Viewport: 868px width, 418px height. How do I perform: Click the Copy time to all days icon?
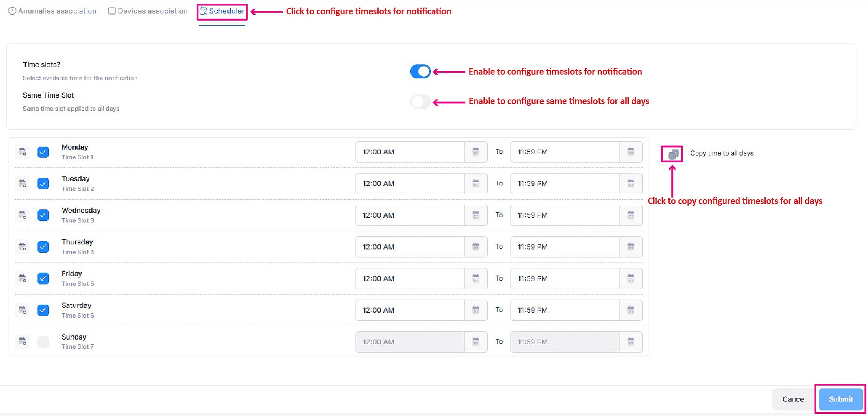coord(672,154)
